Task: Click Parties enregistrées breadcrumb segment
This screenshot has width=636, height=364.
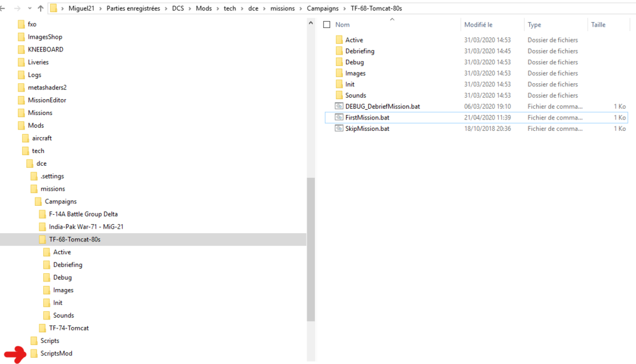Action: [x=133, y=8]
